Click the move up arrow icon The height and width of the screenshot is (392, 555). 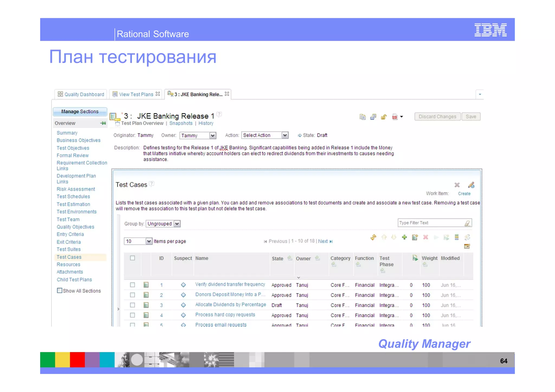pyautogui.click(x=384, y=237)
